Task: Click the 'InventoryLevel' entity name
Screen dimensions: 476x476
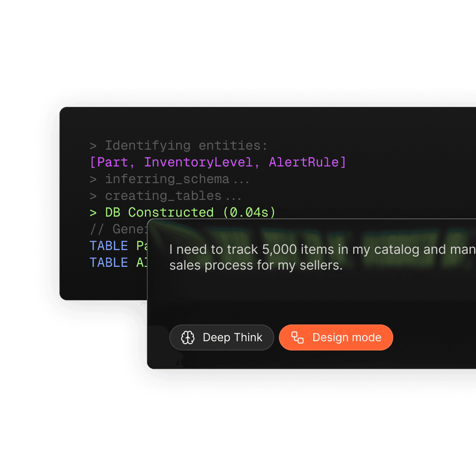Action: [x=198, y=162]
